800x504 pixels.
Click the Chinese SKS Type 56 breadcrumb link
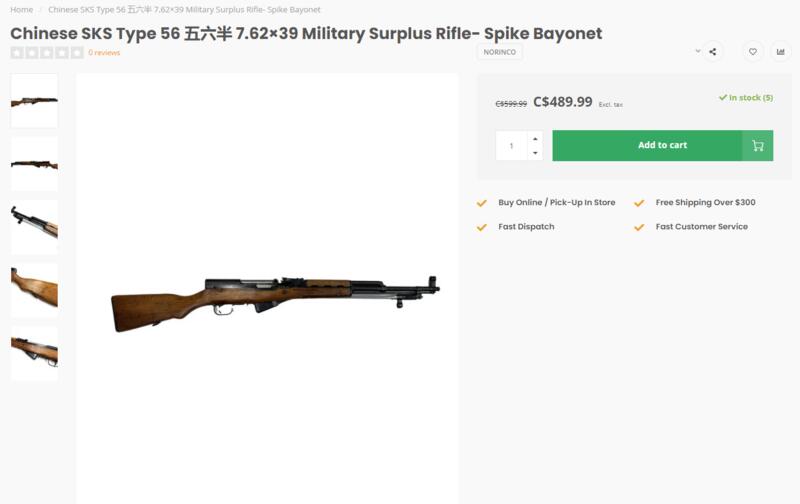[x=184, y=10]
